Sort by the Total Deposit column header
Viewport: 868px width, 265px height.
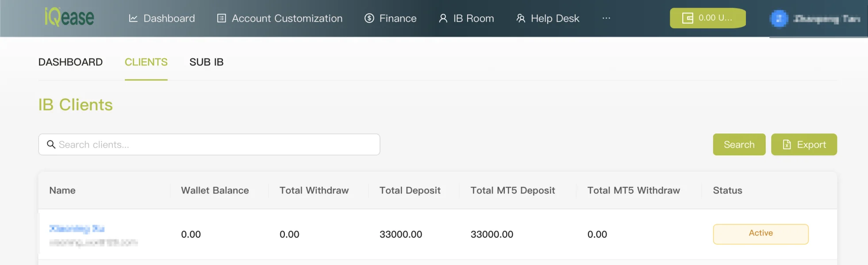[410, 190]
